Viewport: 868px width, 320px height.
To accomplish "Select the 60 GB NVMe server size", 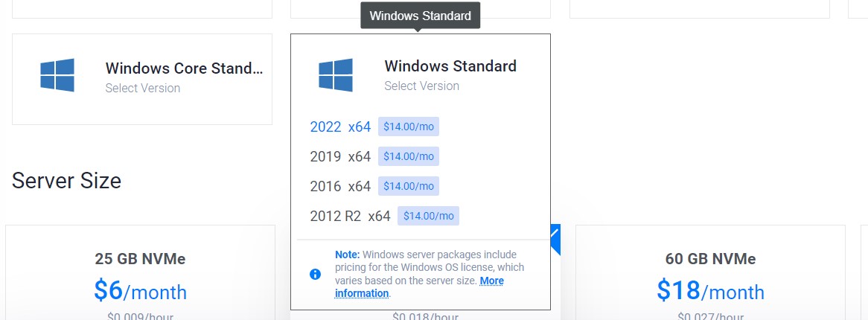I will point(710,272).
